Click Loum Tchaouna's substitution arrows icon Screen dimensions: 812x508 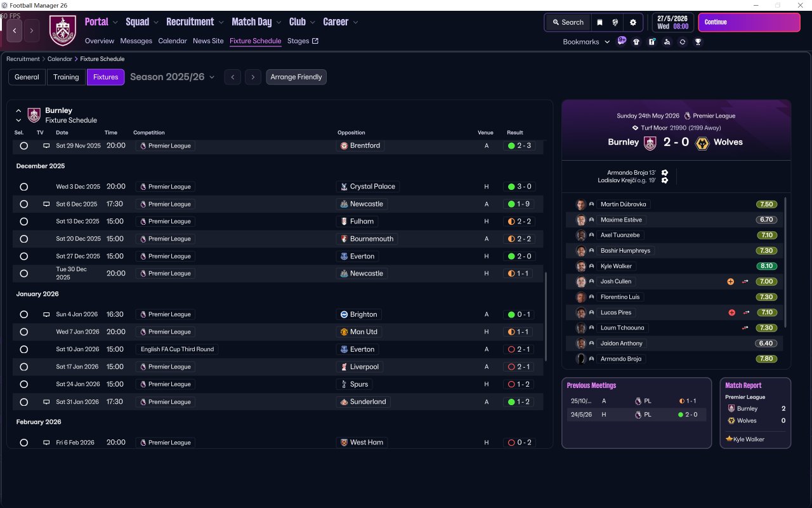(746, 328)
